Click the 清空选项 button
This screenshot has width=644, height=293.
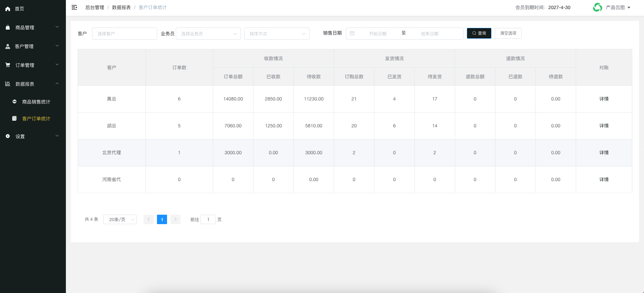(x=508, y=33)
